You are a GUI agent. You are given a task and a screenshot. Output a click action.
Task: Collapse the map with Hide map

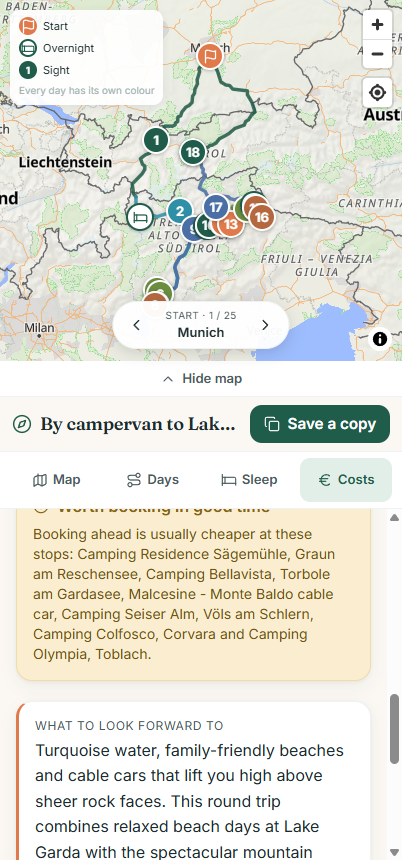tap(201, 378)
